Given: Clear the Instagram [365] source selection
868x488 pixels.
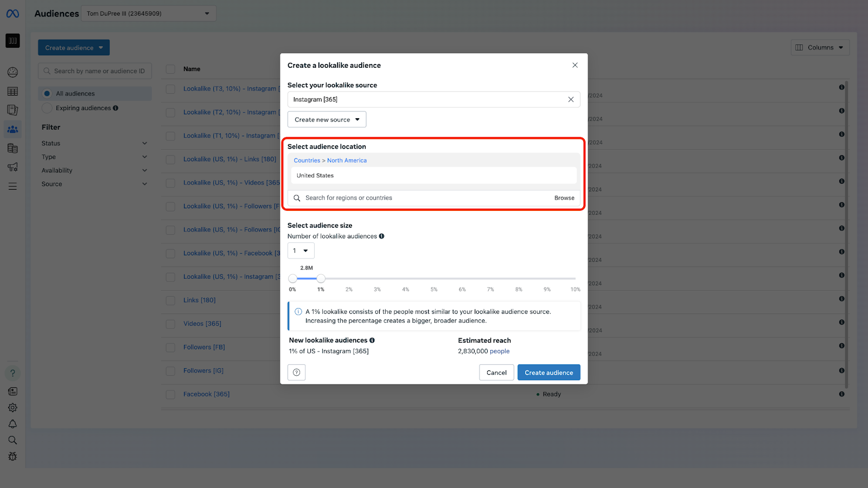Looking at the screenshot, I should (571, 99).
